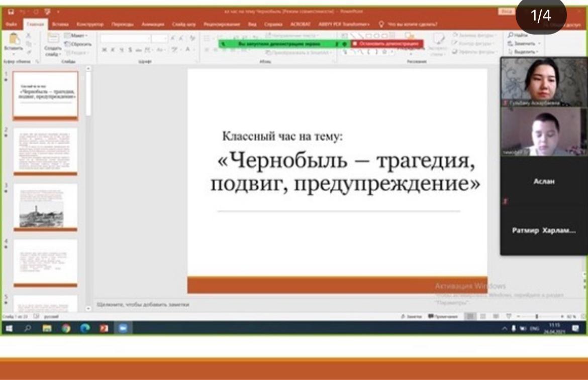Open File Explorer from the taskbar

point(47,328)
